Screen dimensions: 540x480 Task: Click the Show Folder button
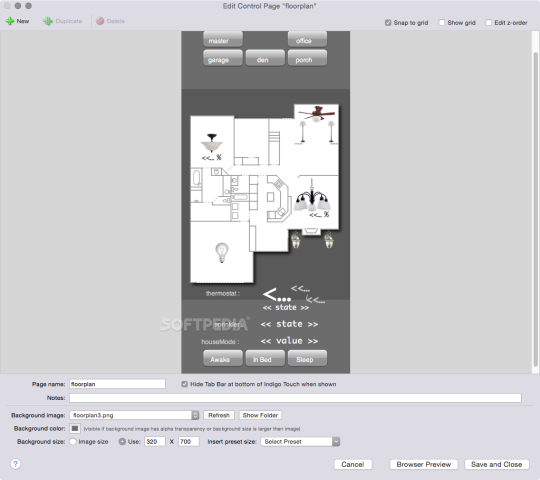click(260, 415)
